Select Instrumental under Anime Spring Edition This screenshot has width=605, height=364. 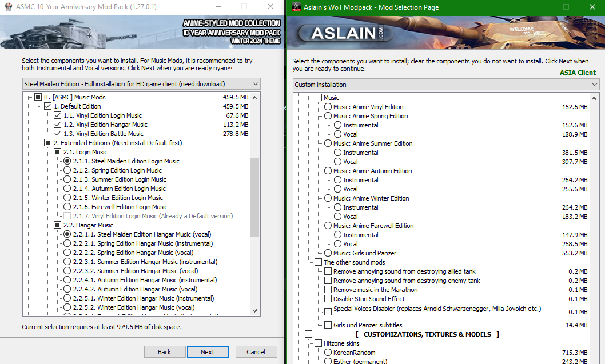click(x=337, y=125)
